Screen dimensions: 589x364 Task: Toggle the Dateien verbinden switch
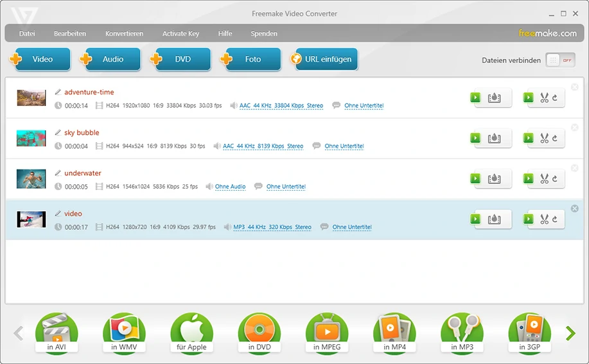[x=561, y=60]
